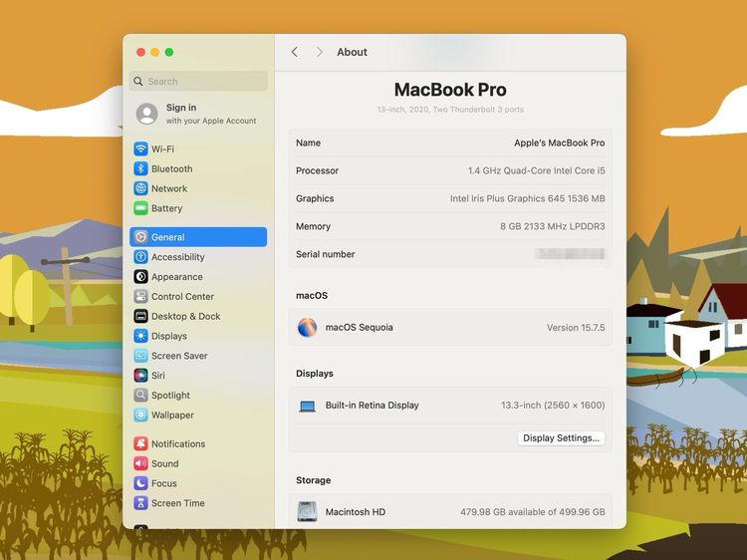Click the green Battery icon

coord(140,208)
